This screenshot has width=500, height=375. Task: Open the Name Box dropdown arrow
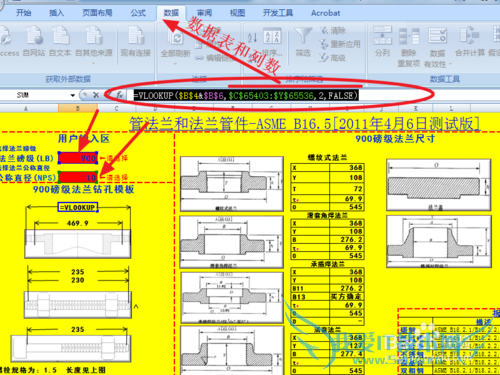pos(73,95)
